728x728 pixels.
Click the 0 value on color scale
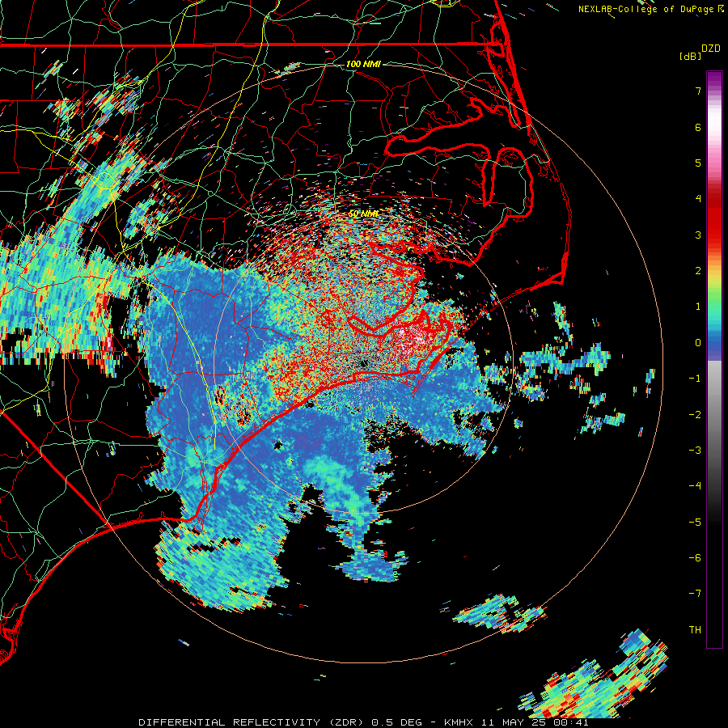coord(698,343)
